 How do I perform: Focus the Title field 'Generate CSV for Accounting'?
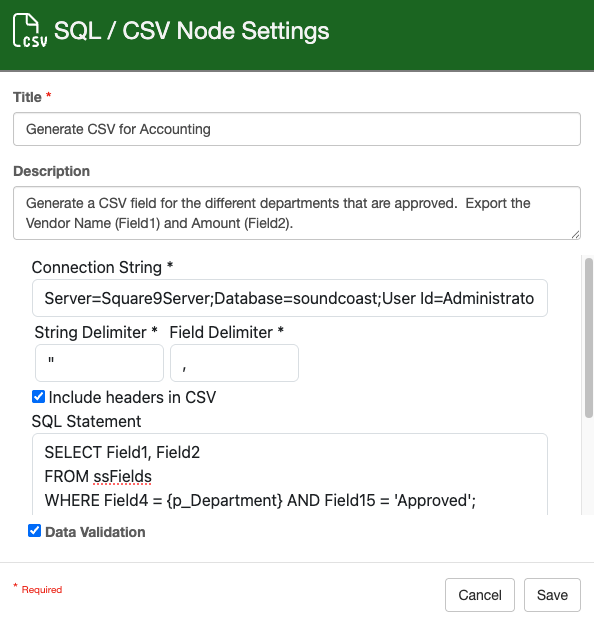pos(297,129)
